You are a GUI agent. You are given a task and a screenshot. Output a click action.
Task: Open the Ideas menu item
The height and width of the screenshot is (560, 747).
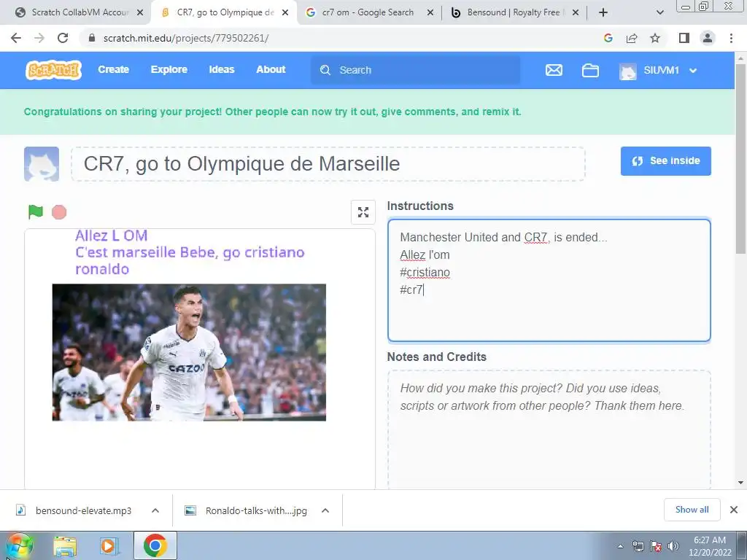pyautogui.click(x=222, y=69)
